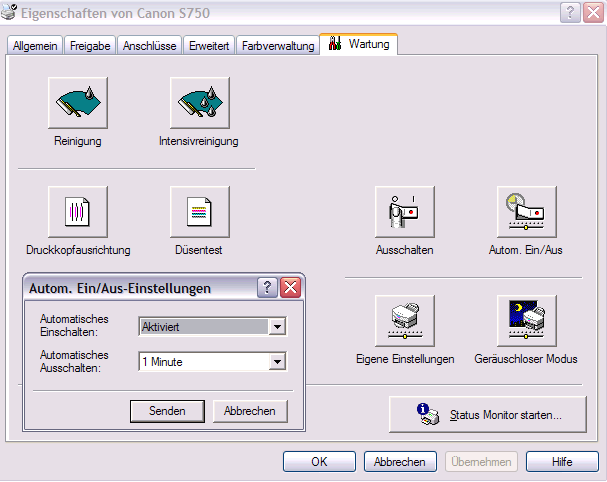Click the 'Automatisches Ausschalten:' label
This screenshot has height=482, width=607.
(74, 361)
